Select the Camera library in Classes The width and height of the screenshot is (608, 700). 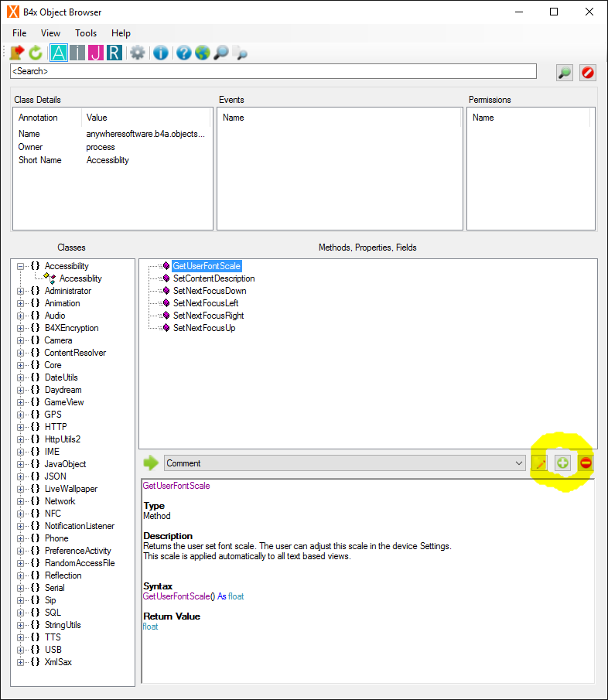tap(58, 340)
